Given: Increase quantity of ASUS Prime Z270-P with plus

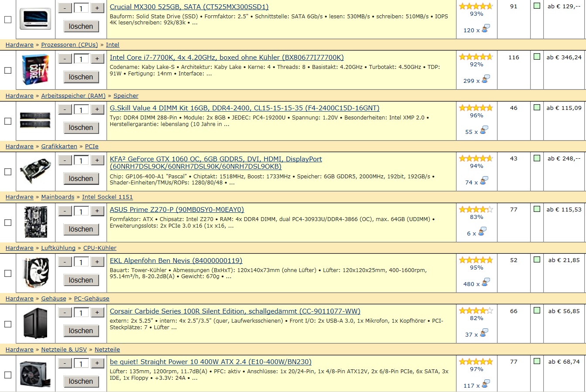Looking at the screenshot, I should click(97, 211).
